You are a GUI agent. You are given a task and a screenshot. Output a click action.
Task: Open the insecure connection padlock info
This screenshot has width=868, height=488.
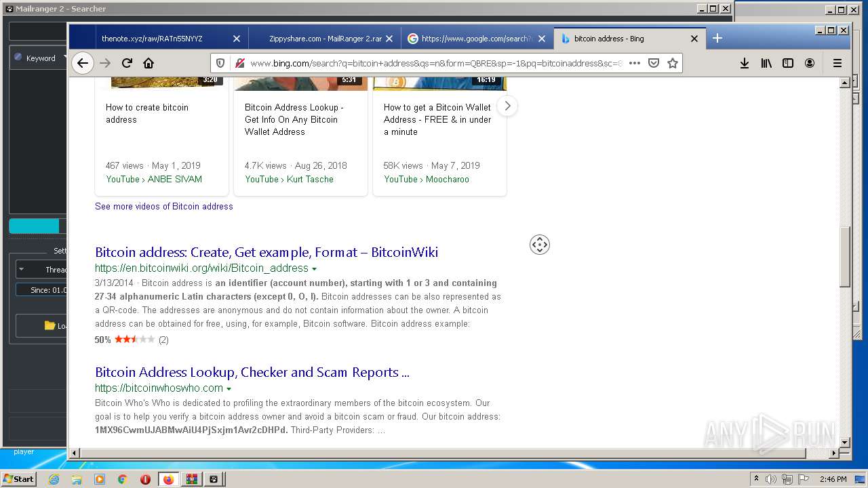click(x=239, y=63)
